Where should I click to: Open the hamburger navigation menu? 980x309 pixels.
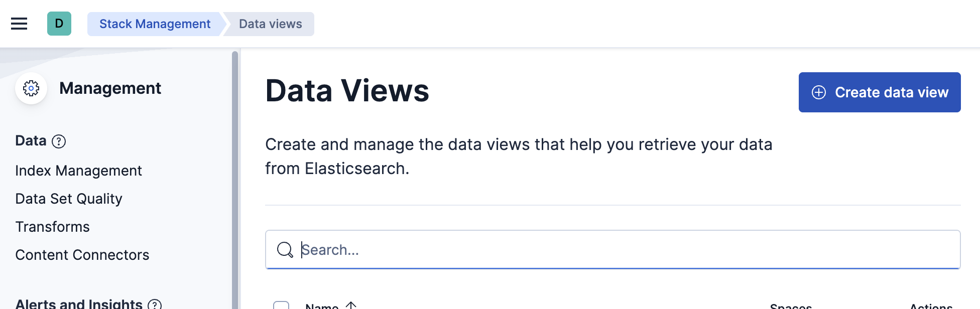point(19,24)
